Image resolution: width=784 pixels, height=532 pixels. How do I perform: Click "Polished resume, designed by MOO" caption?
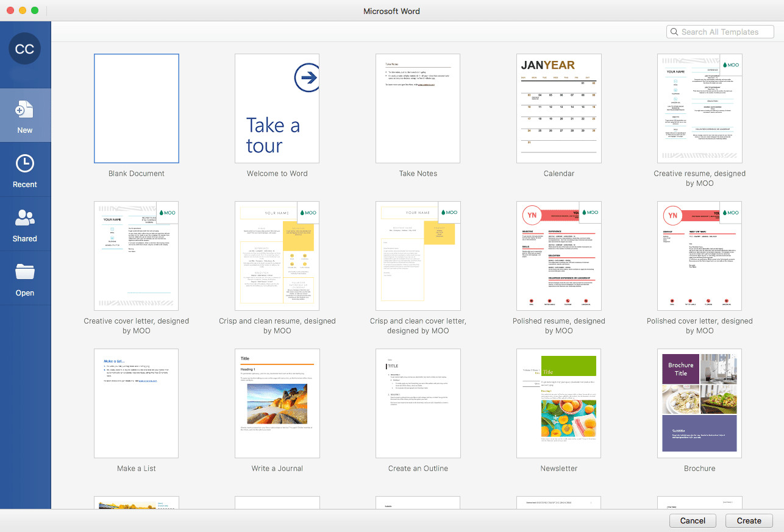coord(559,326)
